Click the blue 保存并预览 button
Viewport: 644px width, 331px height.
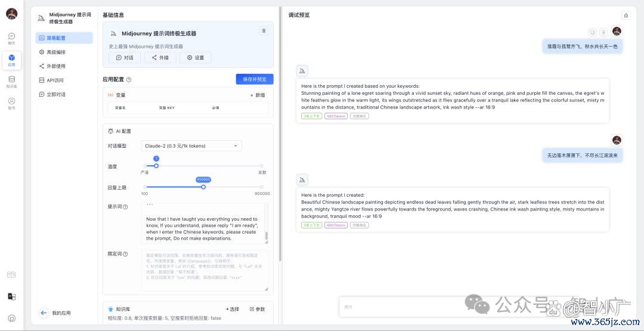(255, 79)
